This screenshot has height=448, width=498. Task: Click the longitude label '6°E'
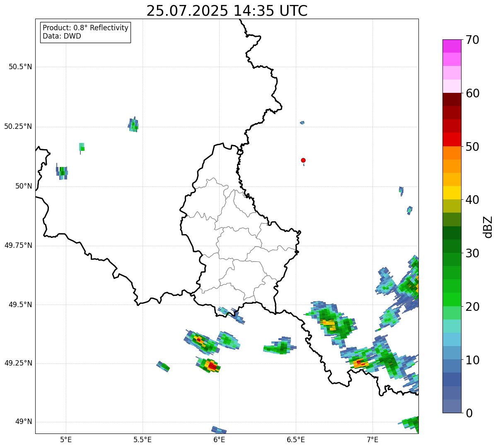pos(219,439)
